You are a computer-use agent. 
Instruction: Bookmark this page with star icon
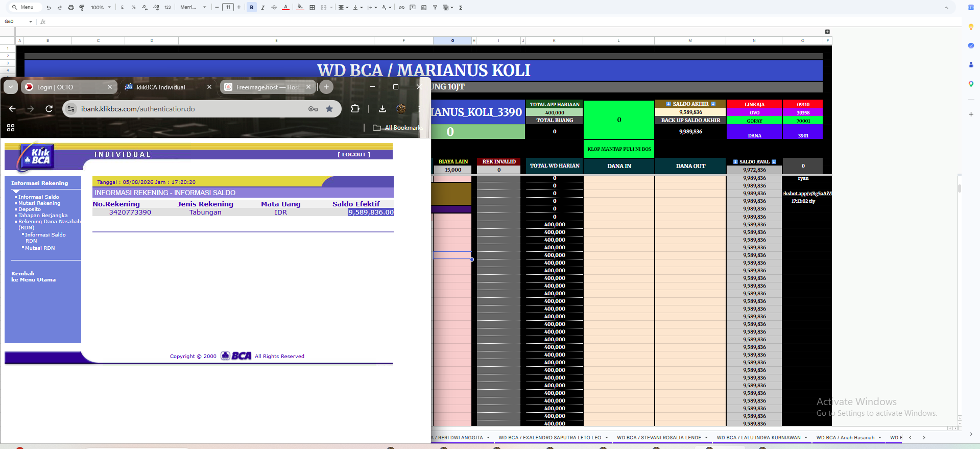(329, 109)
